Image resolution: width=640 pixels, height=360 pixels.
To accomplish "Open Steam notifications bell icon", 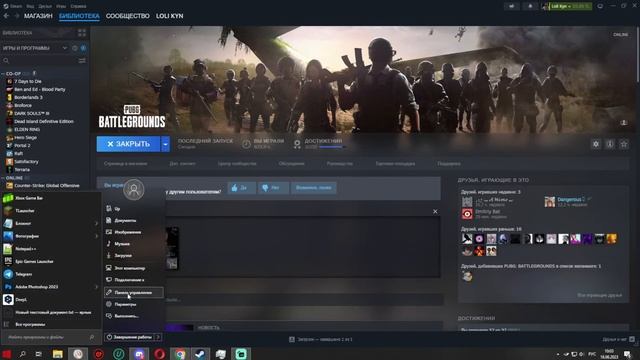I will (530, 6).
